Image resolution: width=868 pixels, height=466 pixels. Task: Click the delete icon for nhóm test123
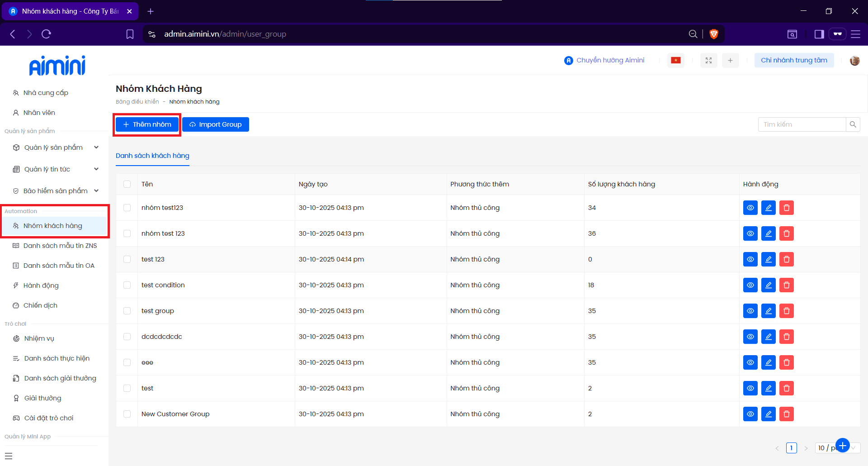tap(786, 208)
